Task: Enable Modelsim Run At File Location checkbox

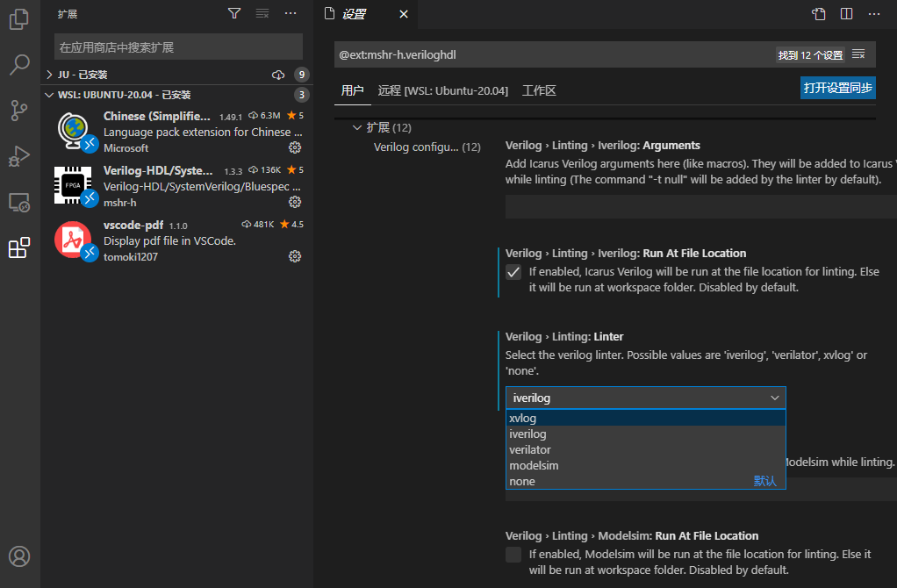Action: [513, 555]
